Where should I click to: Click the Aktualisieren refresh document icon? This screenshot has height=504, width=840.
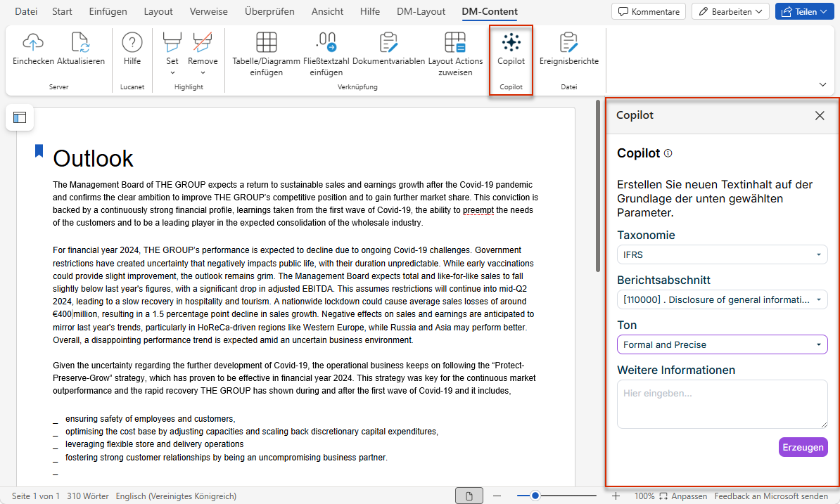(x=80, y=41)
